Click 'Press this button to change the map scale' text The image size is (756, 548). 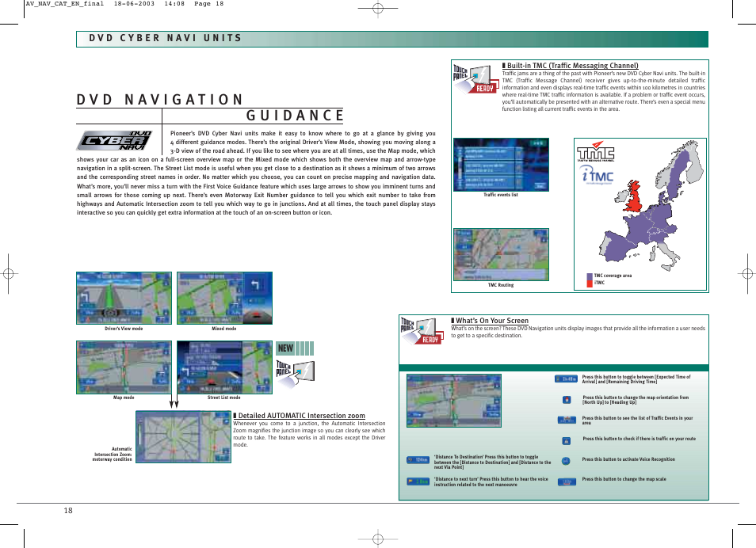pyautogui.click(x=624, y=479)
